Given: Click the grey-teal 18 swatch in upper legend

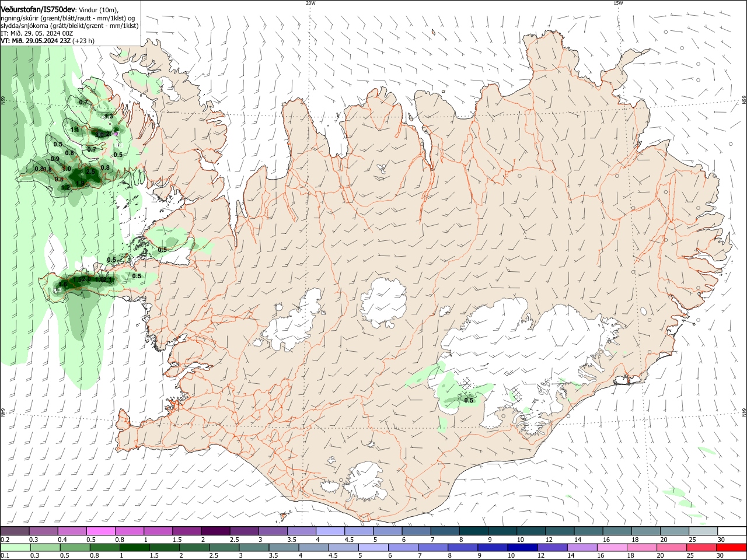Looking at the screenshot, I should pos(645,531).
